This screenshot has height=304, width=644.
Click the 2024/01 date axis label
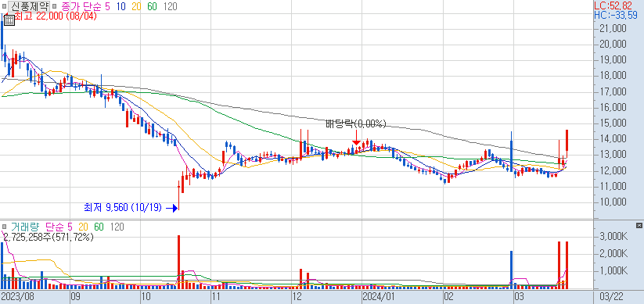(x=378, y=296)
